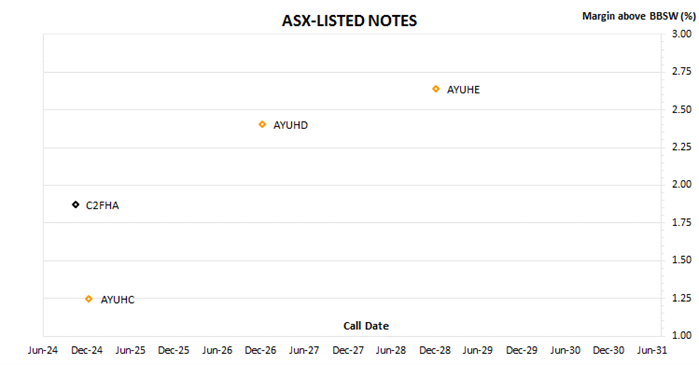699x365 pixels.
Task: Select the AYUHC data label text
Action: click(x=117, y=300)
